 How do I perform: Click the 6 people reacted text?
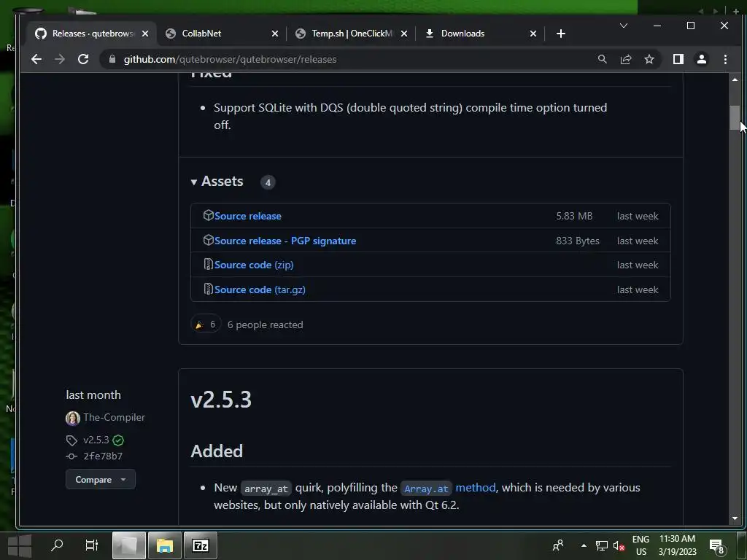click(x=265, y=324)
